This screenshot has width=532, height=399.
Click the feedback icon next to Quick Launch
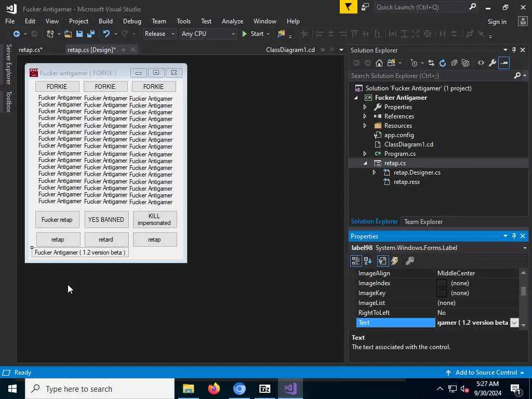click(x=365, y=7)
